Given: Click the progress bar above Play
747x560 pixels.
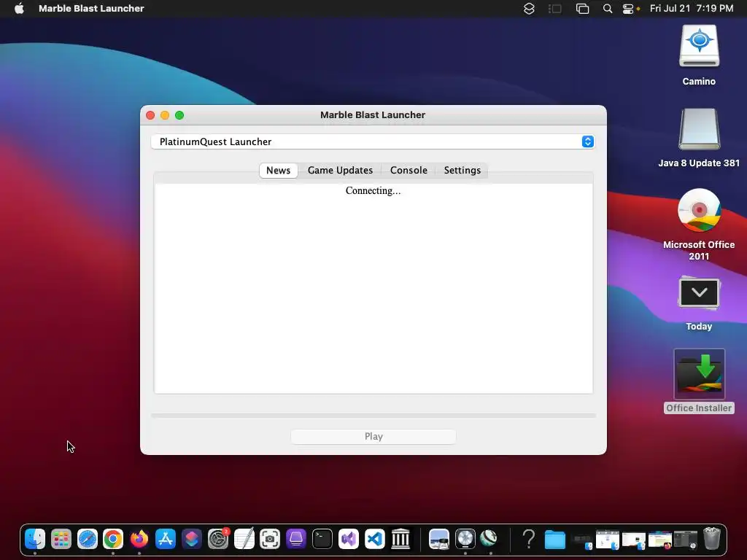Looking at the screenshot, I should [x=373, y=416].
